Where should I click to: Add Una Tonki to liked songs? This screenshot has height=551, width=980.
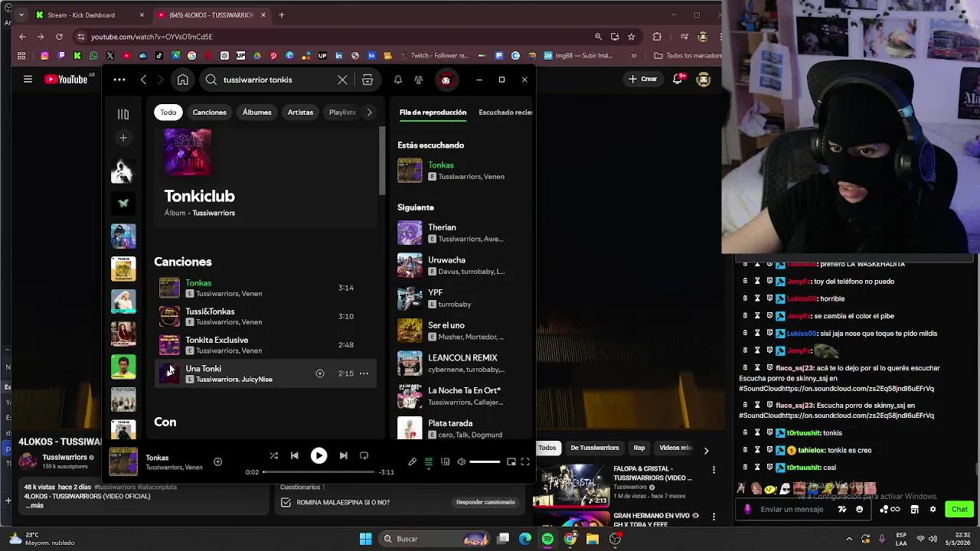click(320, 373)
